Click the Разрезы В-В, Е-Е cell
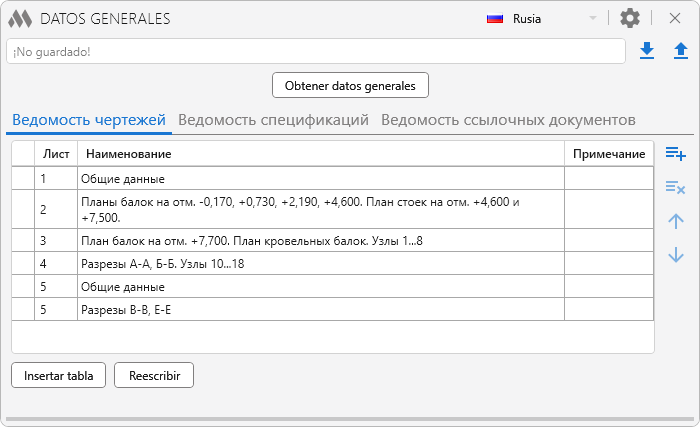This screenshot has height=427, width=700. tap(320, 310)
